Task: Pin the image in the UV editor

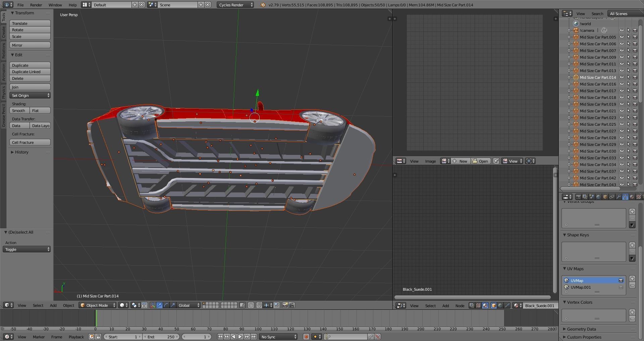Action: (496, 161)
